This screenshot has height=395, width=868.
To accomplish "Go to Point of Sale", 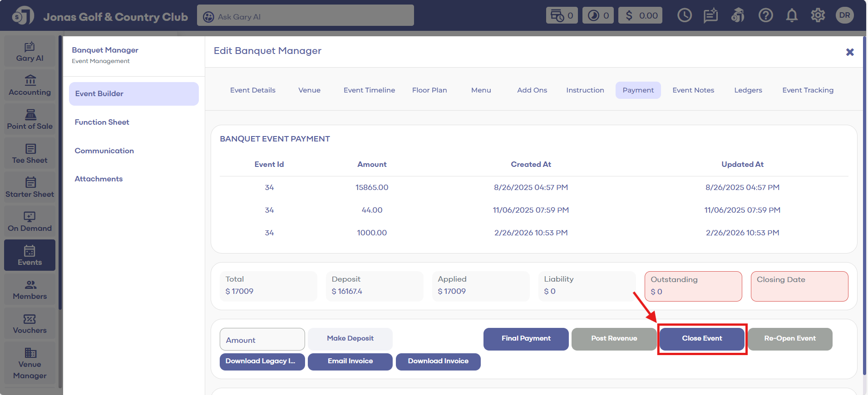I will click(x=30, y=120).
